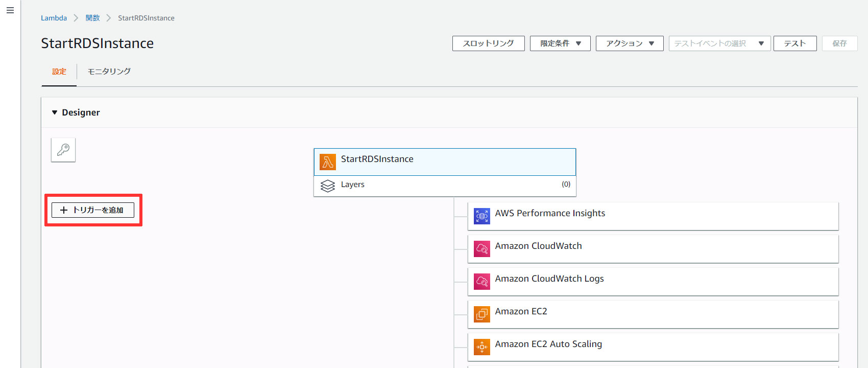Image resolution: width=868 pixels, height=368 pixels.
Task: Click the key permissions icon in Designer
Action: [x=63, y=150]
